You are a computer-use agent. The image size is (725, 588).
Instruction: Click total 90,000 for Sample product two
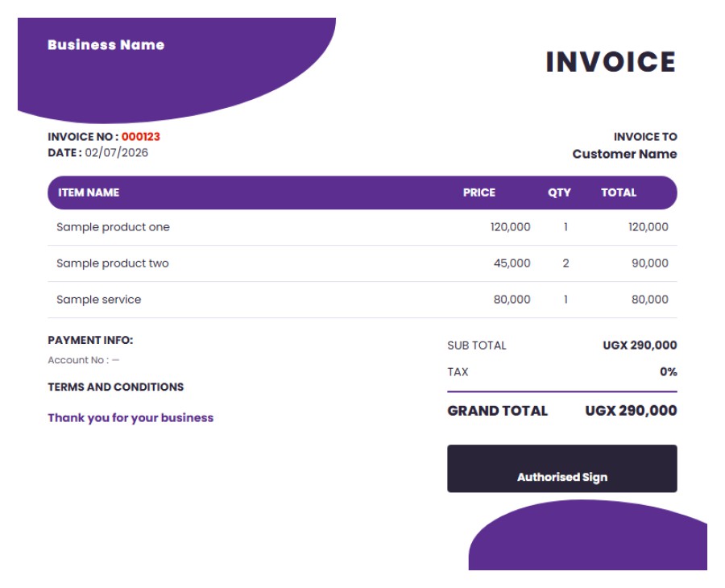pyautogui.click(x=649, y=263)
